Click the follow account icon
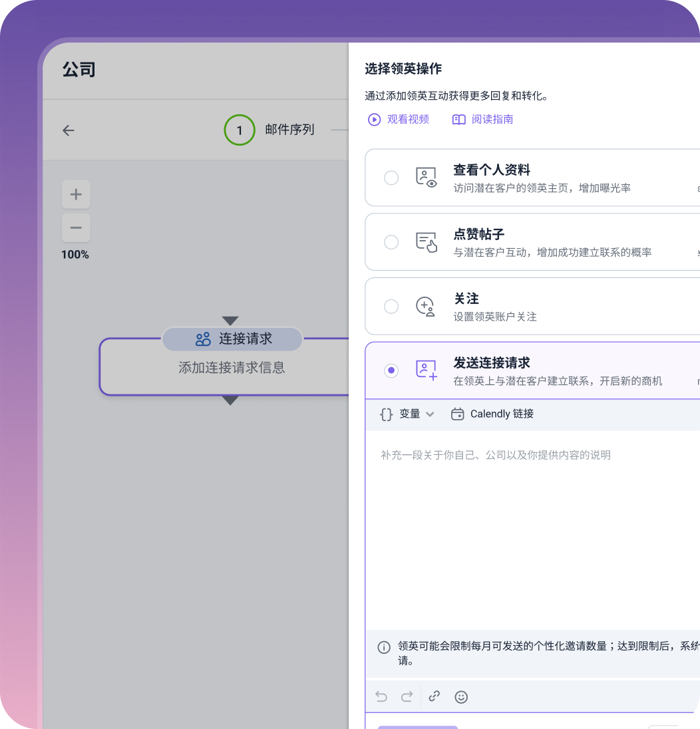This screenshot has height=729, width=700. pyautogui.click(x=426, y=307)
